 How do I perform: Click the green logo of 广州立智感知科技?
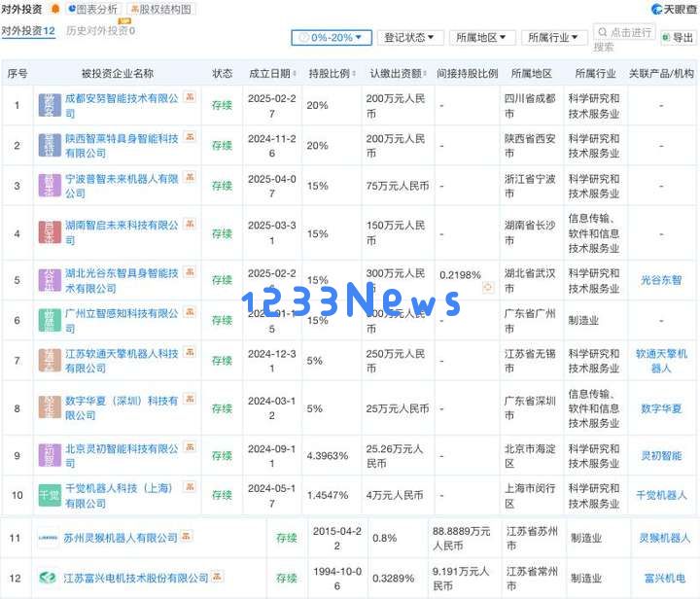(50, 321)
